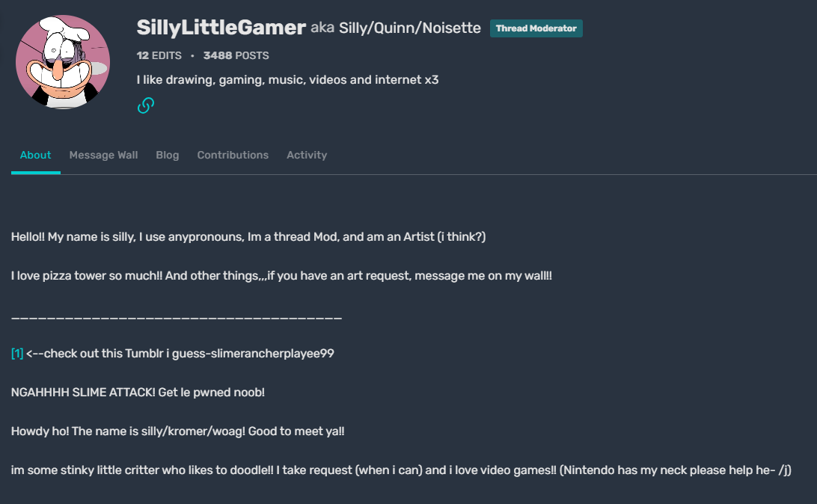The height and width of the screenshot is (504, 817).
Task: Open the Activity tab
Action: pyautogui.click(x=307, y=155)
